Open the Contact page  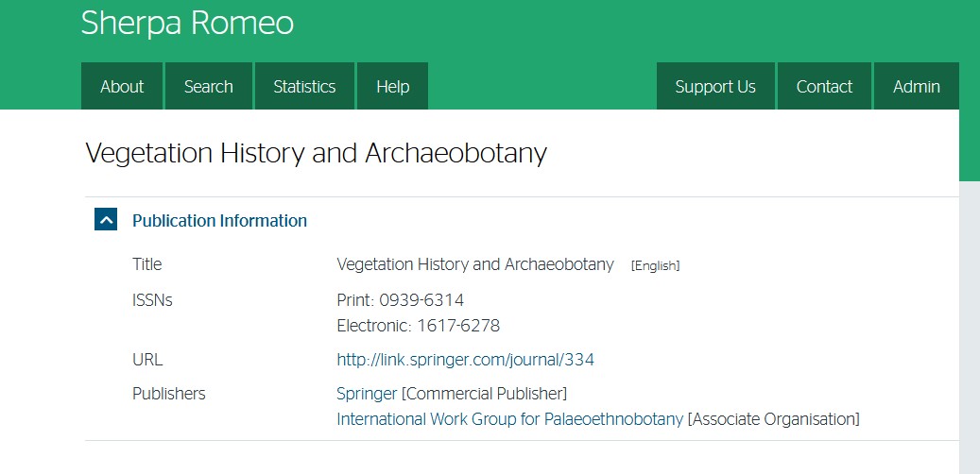824,86
